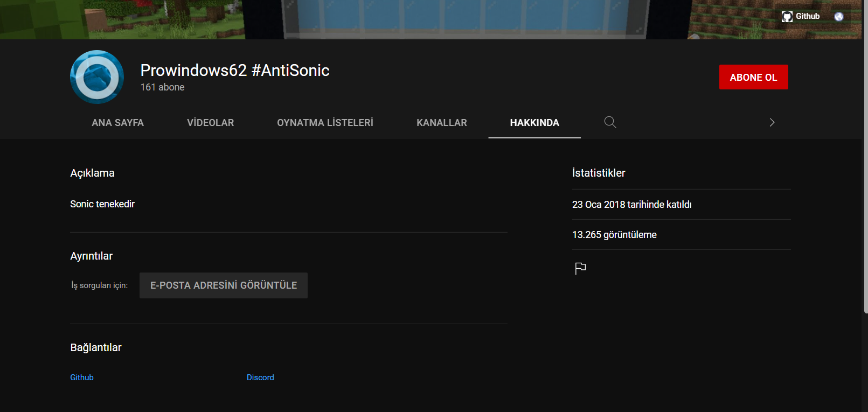The width and height of the screenshot is (868, 412).
Task: Open the OYNATMA LİSTELERİ tab
Action: (x=325, y=123)
